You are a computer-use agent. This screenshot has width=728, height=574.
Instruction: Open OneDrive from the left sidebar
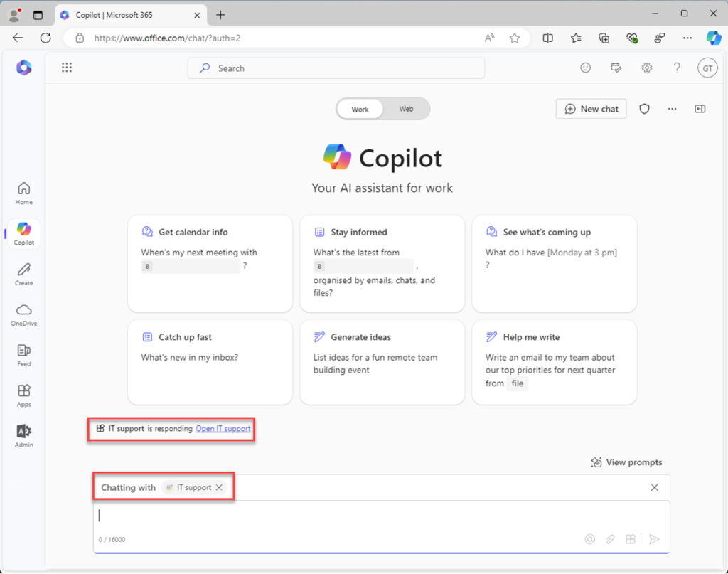tap(24, 314)
